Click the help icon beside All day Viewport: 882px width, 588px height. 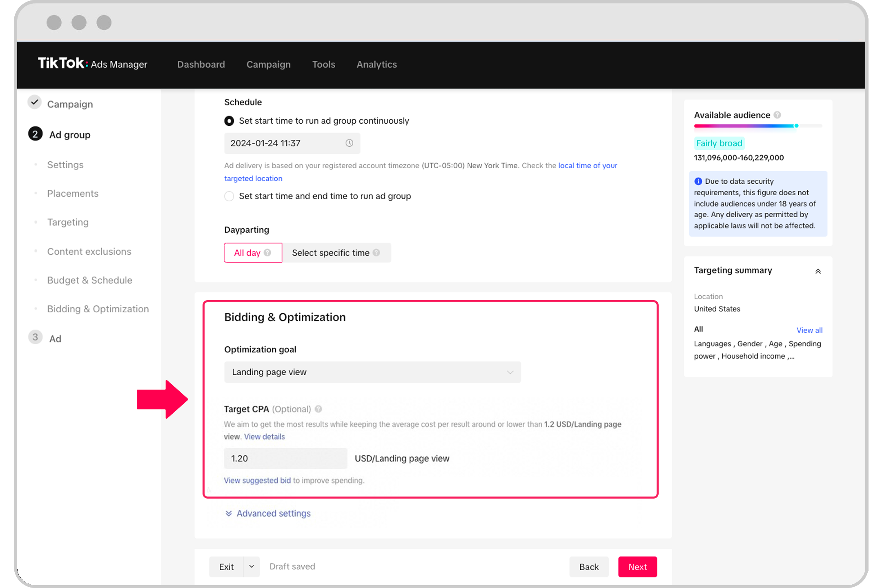coord(267,253)
